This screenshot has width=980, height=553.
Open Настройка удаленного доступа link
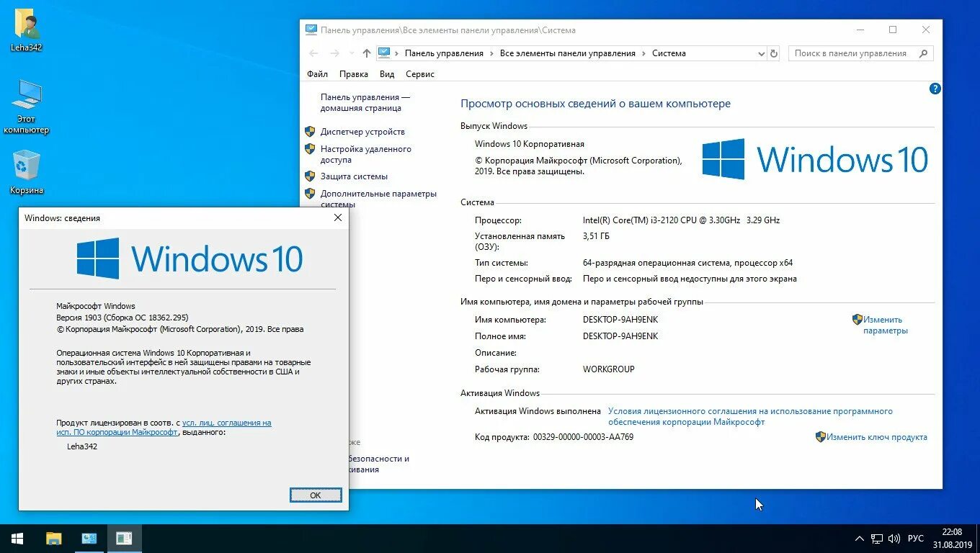[366, 154]
